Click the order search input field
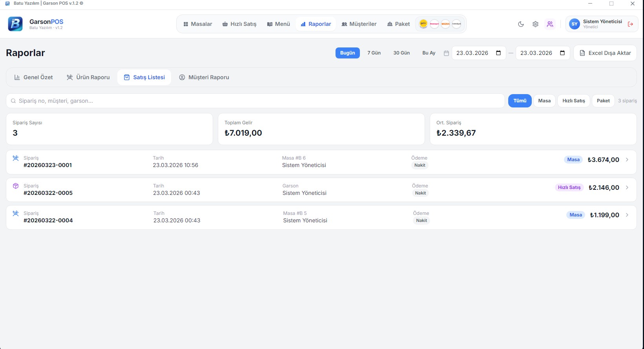The width and height of the screenshot is (644, 349). (255, 101)
